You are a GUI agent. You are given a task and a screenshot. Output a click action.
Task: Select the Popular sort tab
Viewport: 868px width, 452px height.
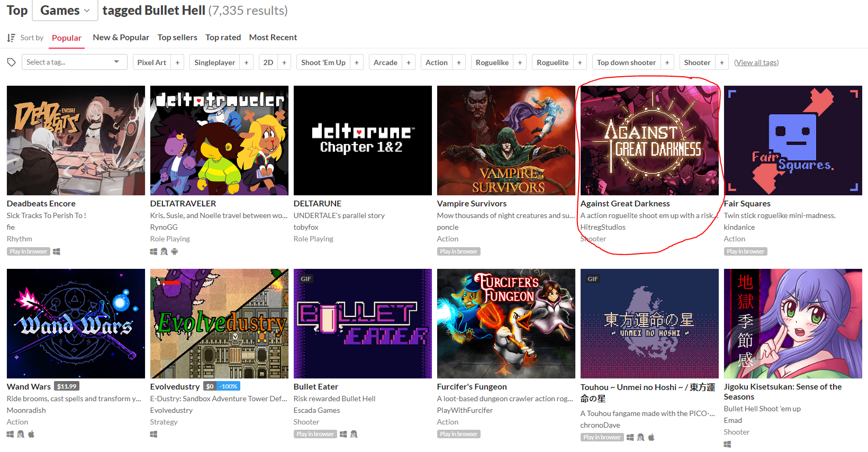pos(67,38)
